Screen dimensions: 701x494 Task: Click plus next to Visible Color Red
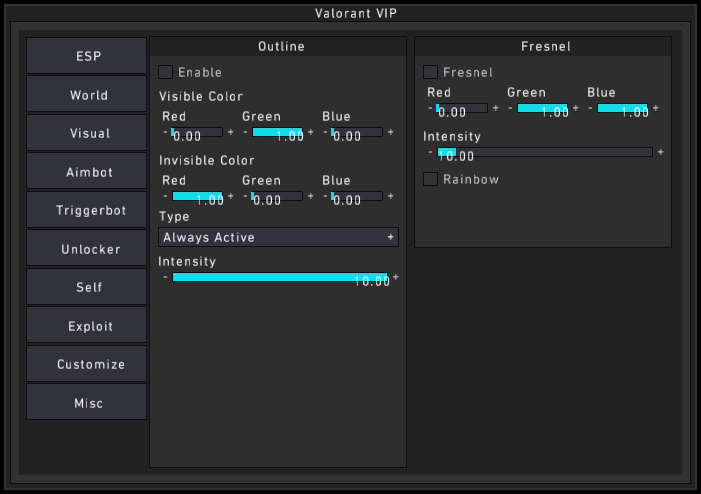coord(231,132)
